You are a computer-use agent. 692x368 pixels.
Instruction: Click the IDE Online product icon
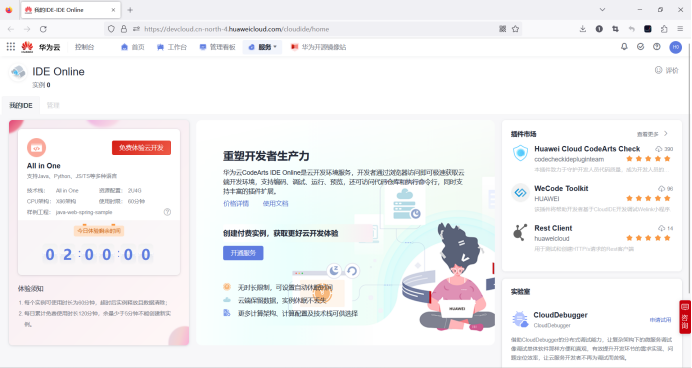(18, 72)
